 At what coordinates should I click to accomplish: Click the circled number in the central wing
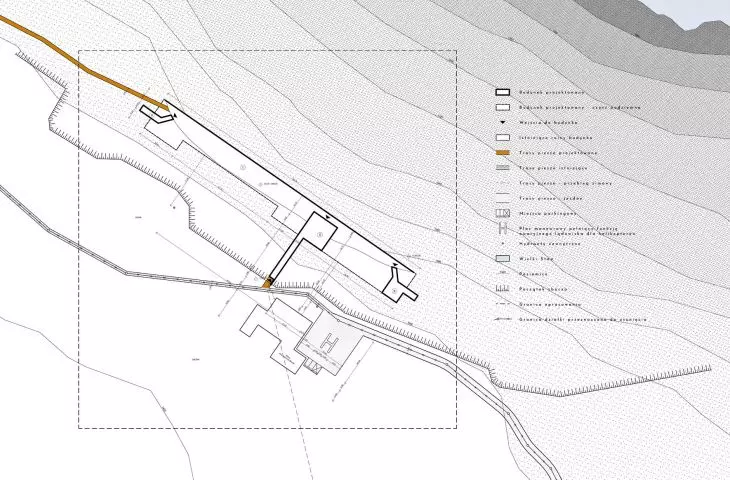(x=320, y=235)
